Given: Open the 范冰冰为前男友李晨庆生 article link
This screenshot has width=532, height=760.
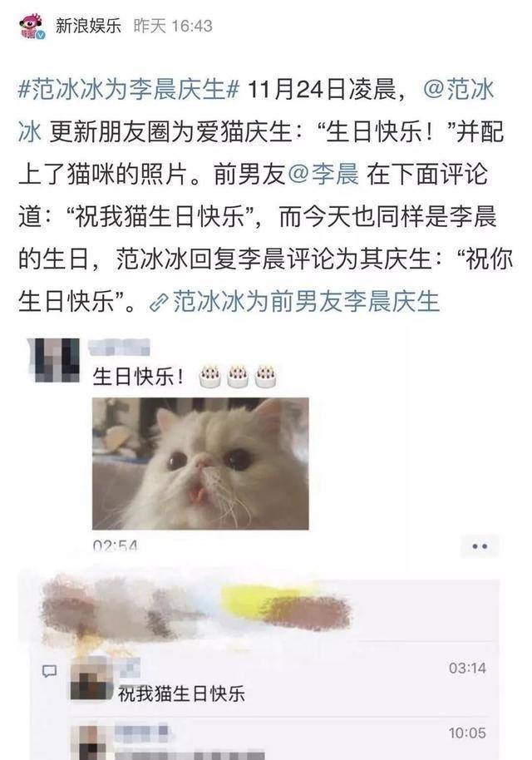Looking at the screenshot, I should [306, 302].
